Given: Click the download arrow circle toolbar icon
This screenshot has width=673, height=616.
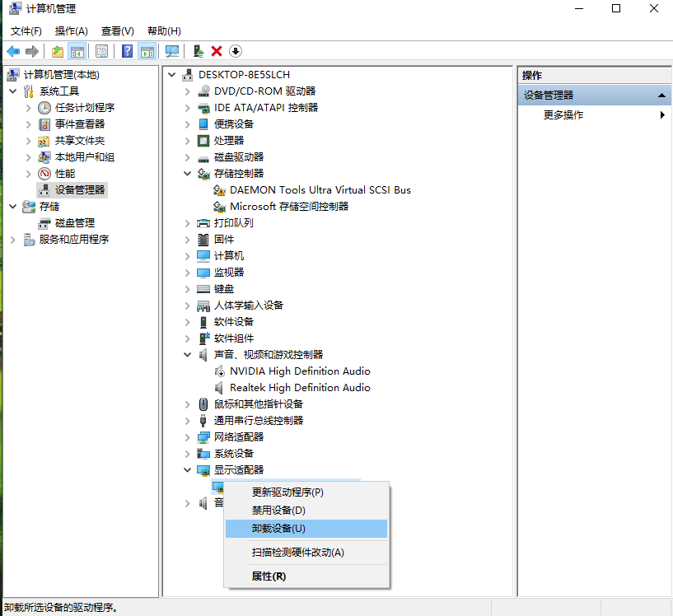Looking at the screenshot, I should [236, 52].
